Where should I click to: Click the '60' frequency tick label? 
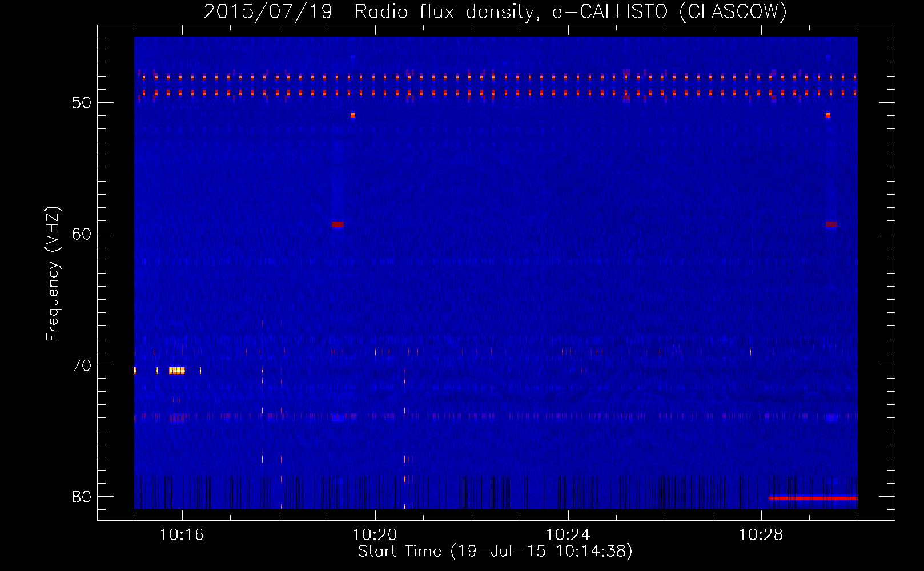click(x=82, y=234)
